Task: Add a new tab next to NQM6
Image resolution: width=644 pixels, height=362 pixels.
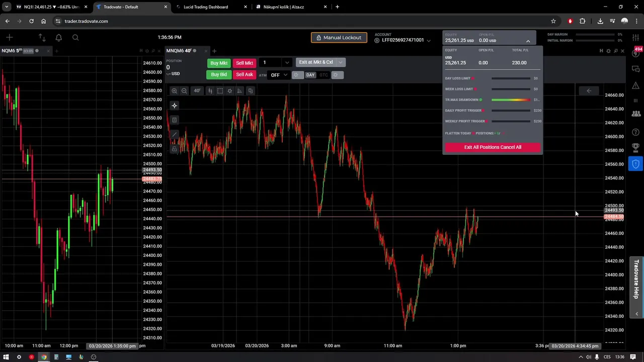Action: tap(56, 51)
